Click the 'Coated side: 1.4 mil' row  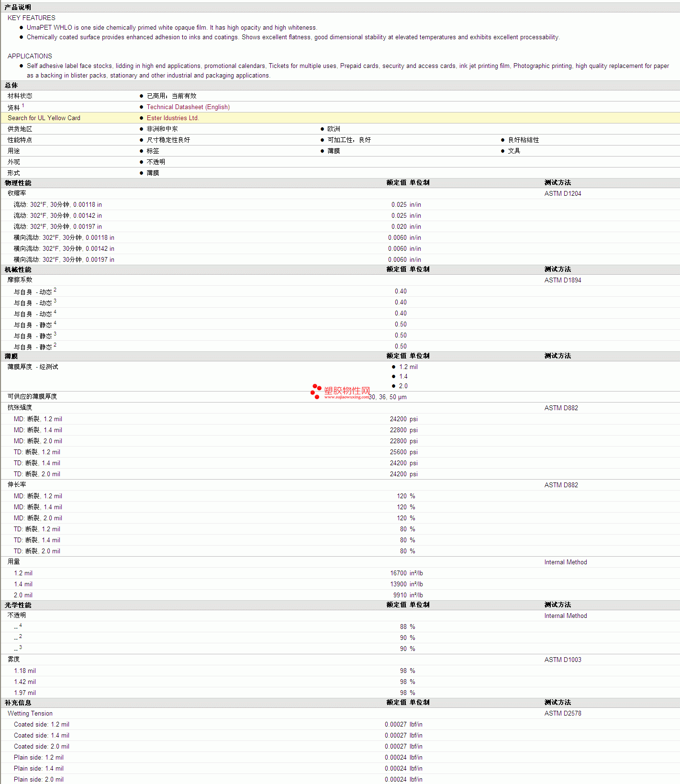(340, 736)
